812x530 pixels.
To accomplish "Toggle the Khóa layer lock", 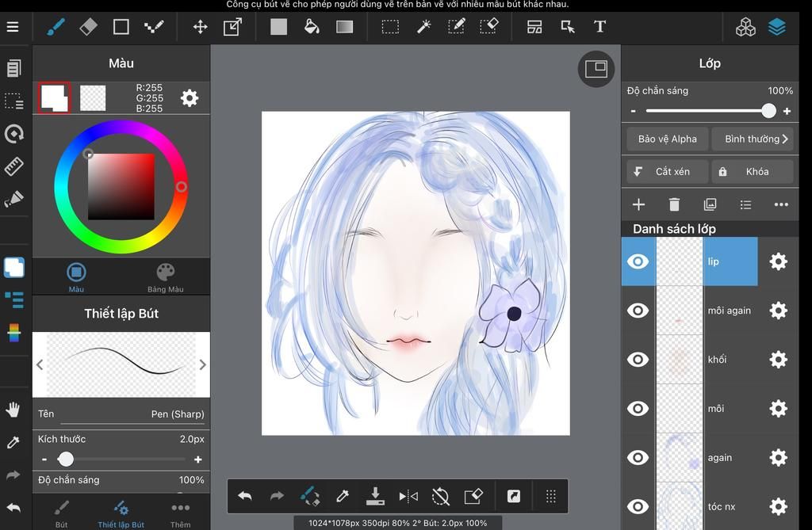I will point(753,171).
